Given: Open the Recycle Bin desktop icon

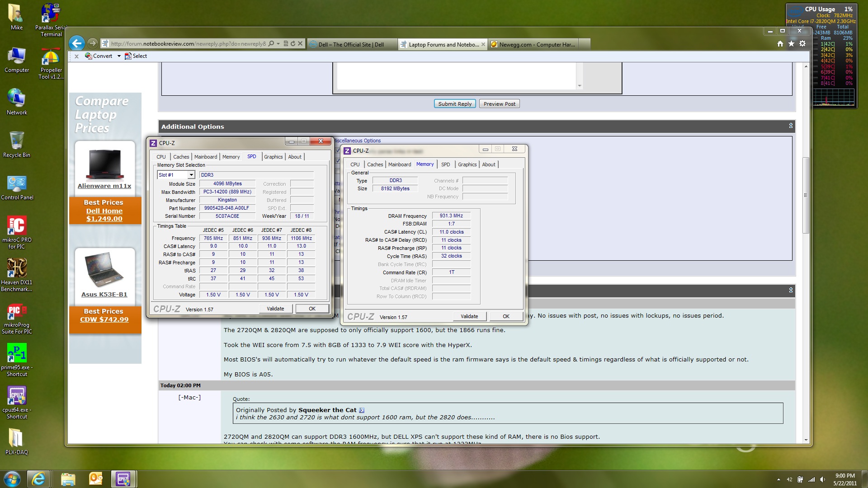Looking at the screenshot, I should 17,145.
